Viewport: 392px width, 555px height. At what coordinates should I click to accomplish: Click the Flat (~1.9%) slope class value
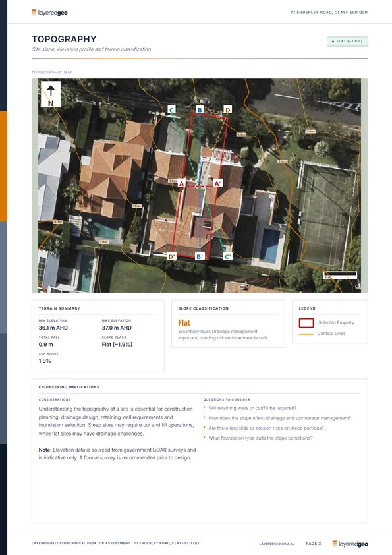[117, 344]
